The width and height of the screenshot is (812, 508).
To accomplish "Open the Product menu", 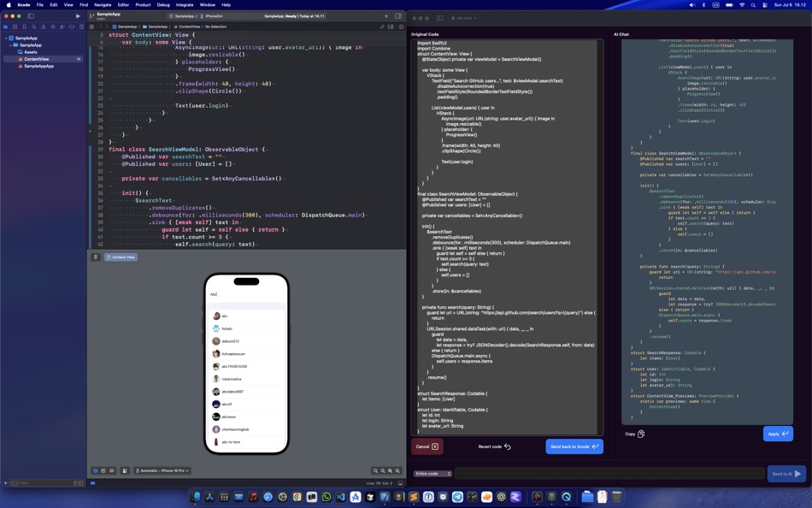I will point(143,4).
